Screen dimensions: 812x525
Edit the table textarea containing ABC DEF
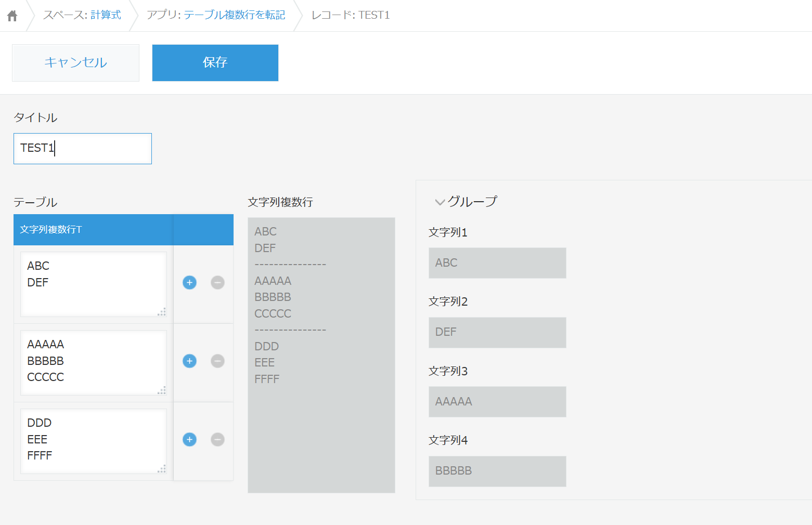94,284
